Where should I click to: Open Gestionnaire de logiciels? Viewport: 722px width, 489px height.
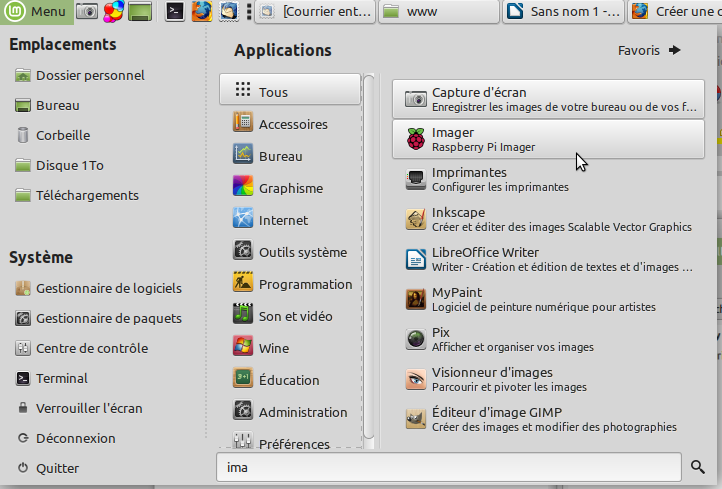[108, 288]
